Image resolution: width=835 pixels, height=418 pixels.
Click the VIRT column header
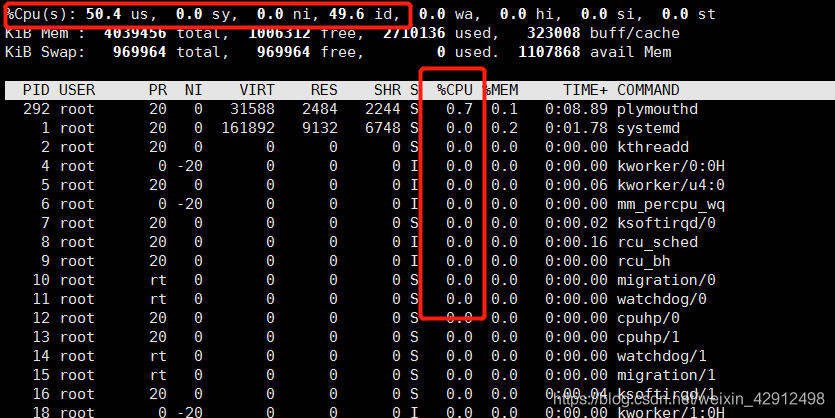point(257,90)
